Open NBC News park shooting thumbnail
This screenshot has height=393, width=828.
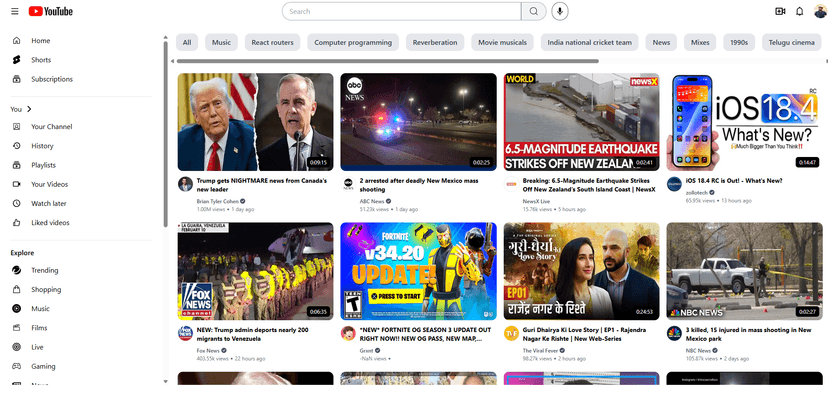tap(744, 271)
